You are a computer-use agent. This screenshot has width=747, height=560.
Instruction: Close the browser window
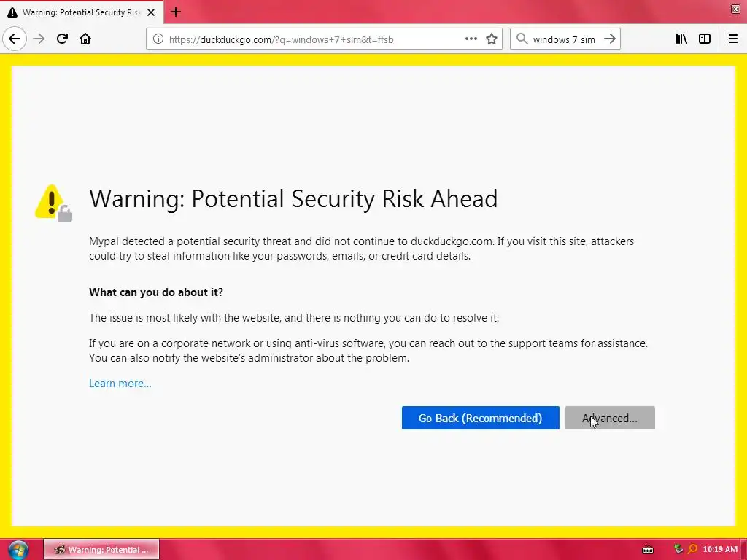point(735,9)
